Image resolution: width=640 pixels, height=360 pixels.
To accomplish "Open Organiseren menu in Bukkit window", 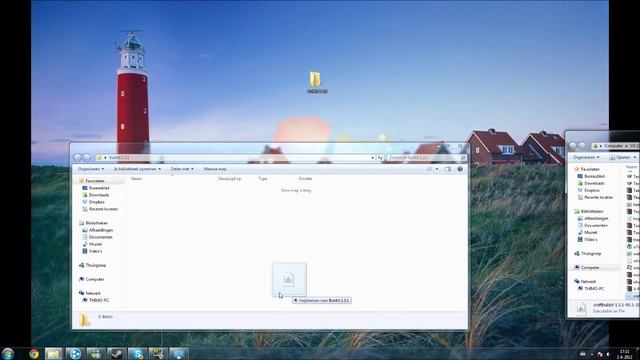I will 91,169.
